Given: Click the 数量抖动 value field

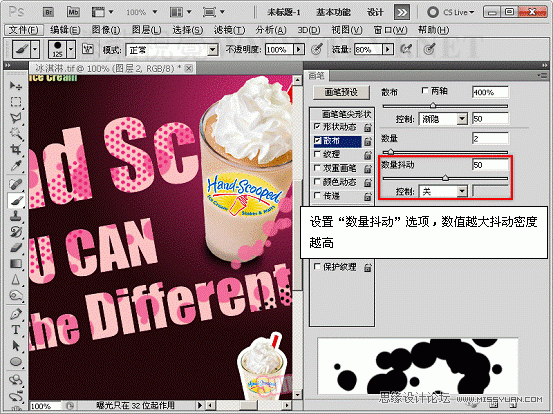Looking at the screenshot, I should pyautogui.click(x=490, y=164).
